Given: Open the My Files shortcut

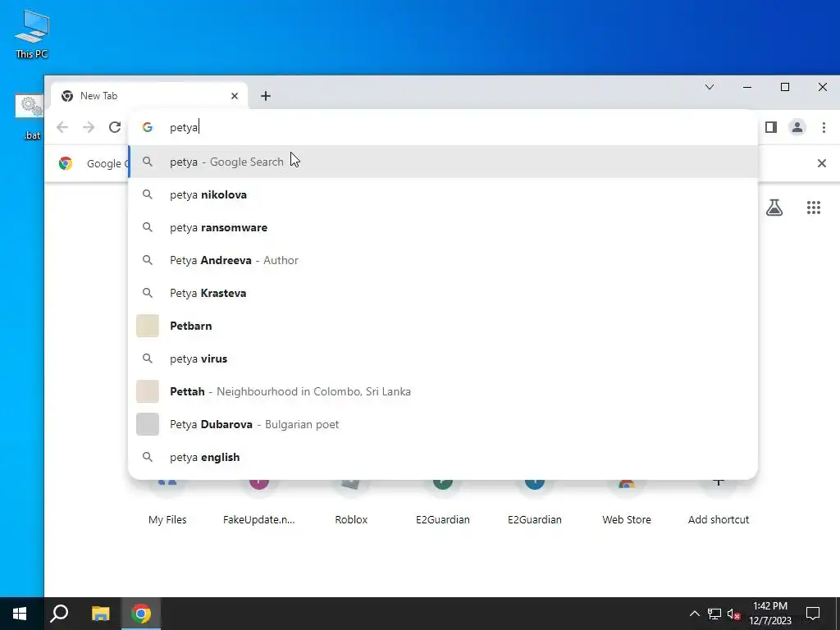Looking at the screenshot, I should coord(167,504).
